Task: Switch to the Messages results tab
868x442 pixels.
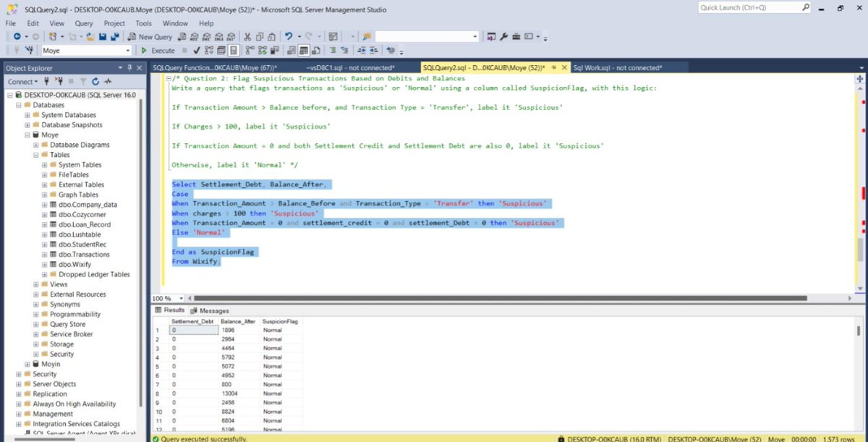Action: pyautogui.click(x=209, y=310)
